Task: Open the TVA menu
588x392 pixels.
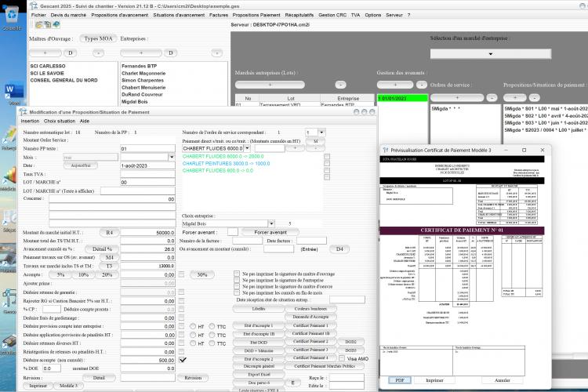Action: point(355,15)
